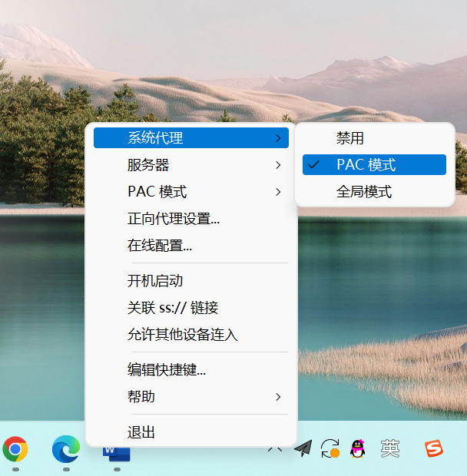Switch input language via 英 indicator
The height and width of the screenshot is (476, 467).
(x=390, y=448)
